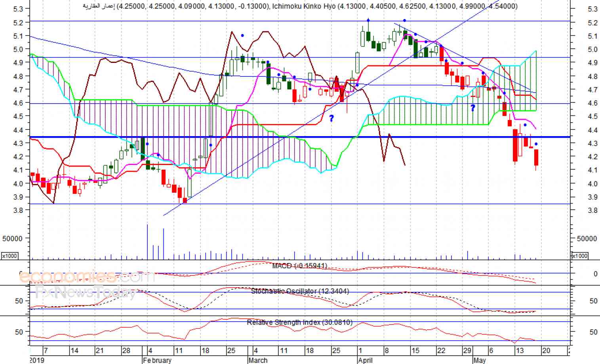Click the blue question mark near March 25
The image size is (600, 364).
[x=331, y=118]
